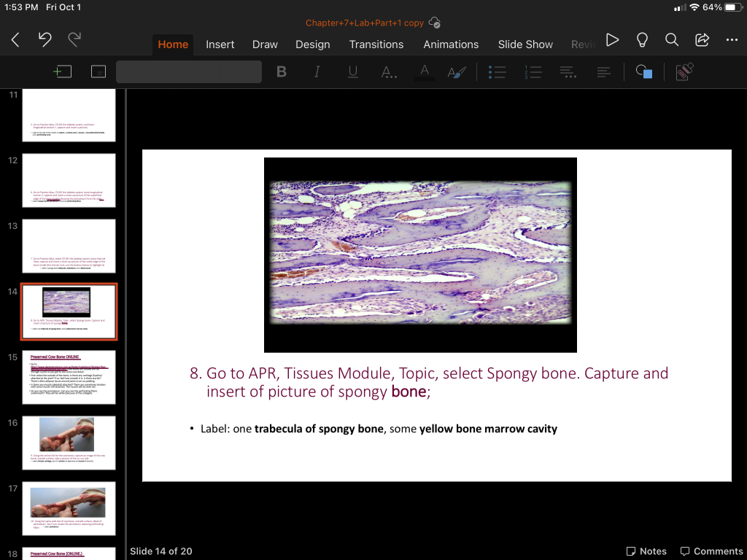Open Shapes and shape fill tool
This screenshot has height=560, width=747.
[x=643, y=71]
